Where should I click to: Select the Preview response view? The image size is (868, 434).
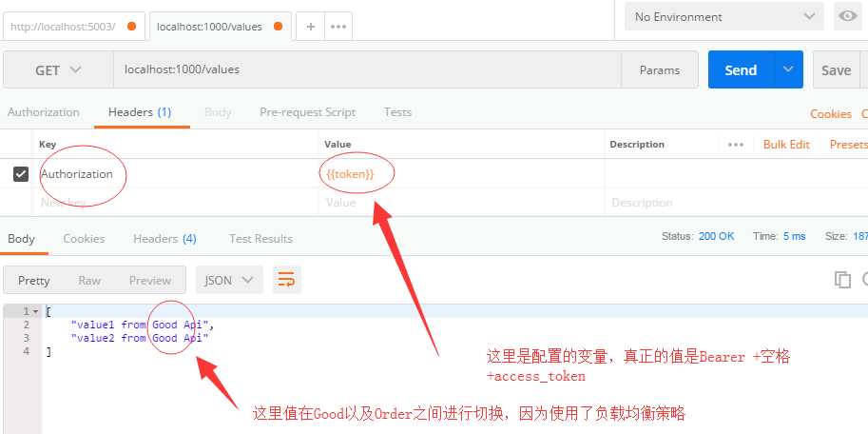[x=150, y=281]
